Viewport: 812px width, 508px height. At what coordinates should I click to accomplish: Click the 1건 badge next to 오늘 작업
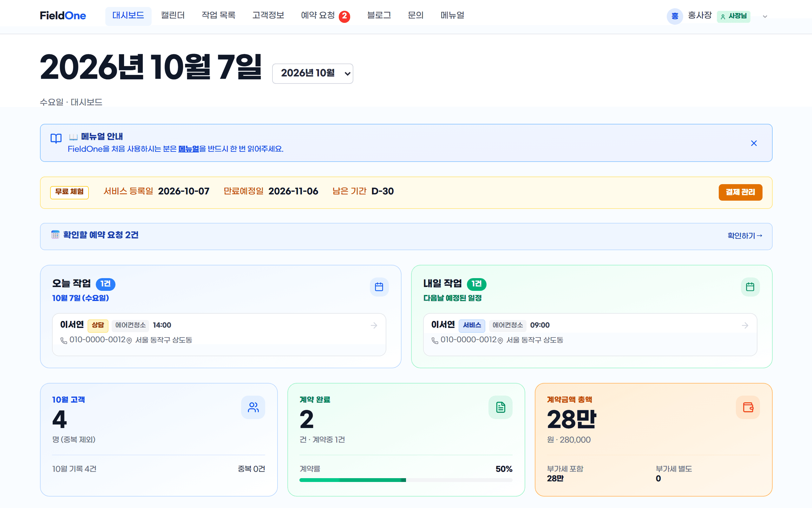click(x=105, y=284)
